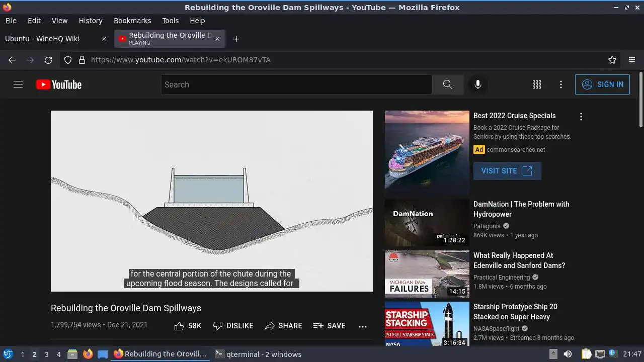Go back with the back arrow
Screen dimensions: 644x362
tap(12, 60)
